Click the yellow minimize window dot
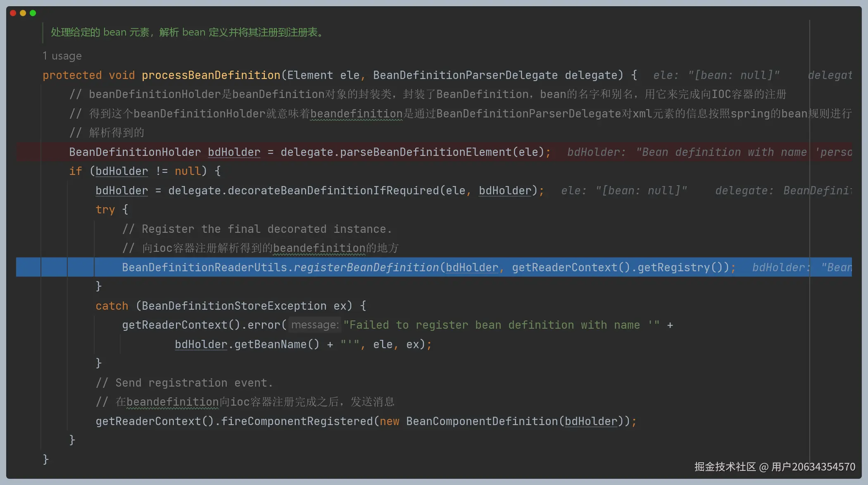This screenshot has width=868, height=485. [23, 13]
